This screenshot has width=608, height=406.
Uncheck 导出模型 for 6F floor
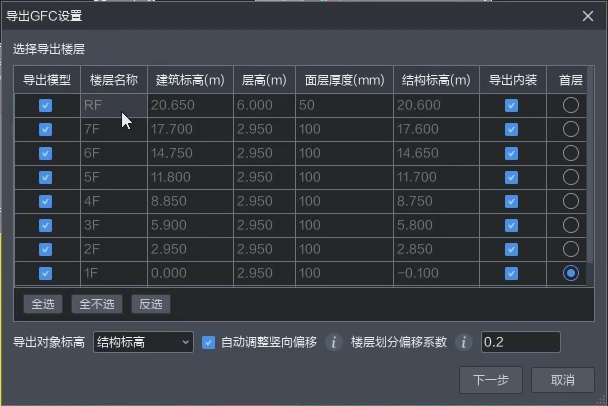(x=45, y=154)
